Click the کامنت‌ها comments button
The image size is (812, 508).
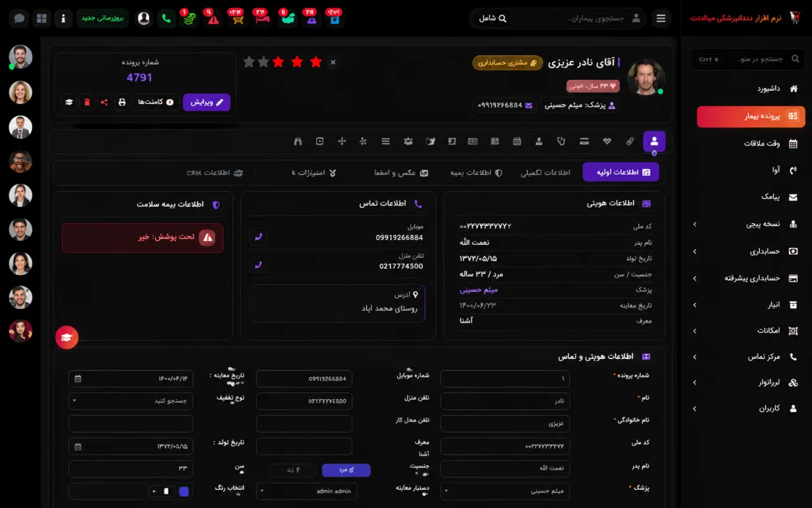(x=155, y=102)
